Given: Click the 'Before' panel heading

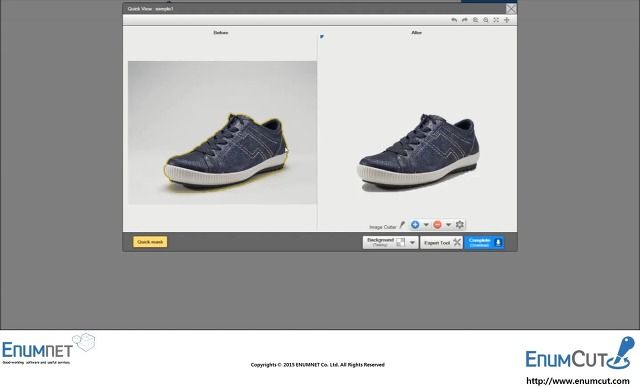Looking at the screenshot, I should coord(221,33).
